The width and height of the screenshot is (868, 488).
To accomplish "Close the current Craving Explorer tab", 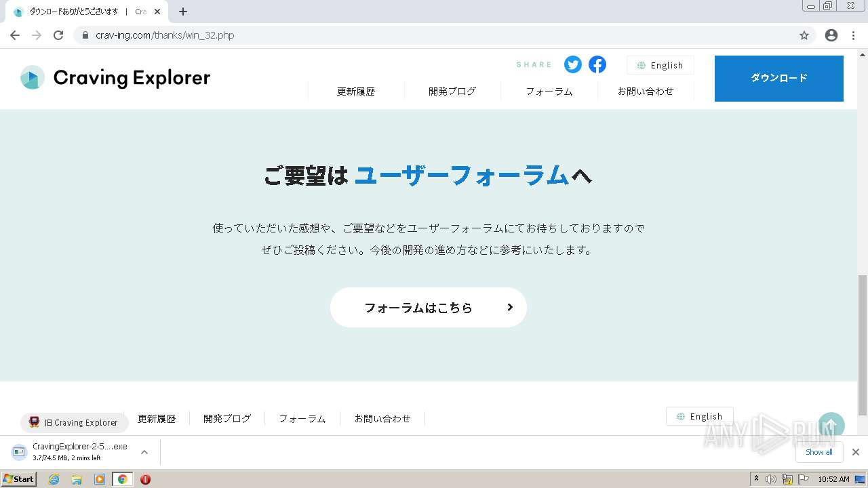I will point(157,12).
